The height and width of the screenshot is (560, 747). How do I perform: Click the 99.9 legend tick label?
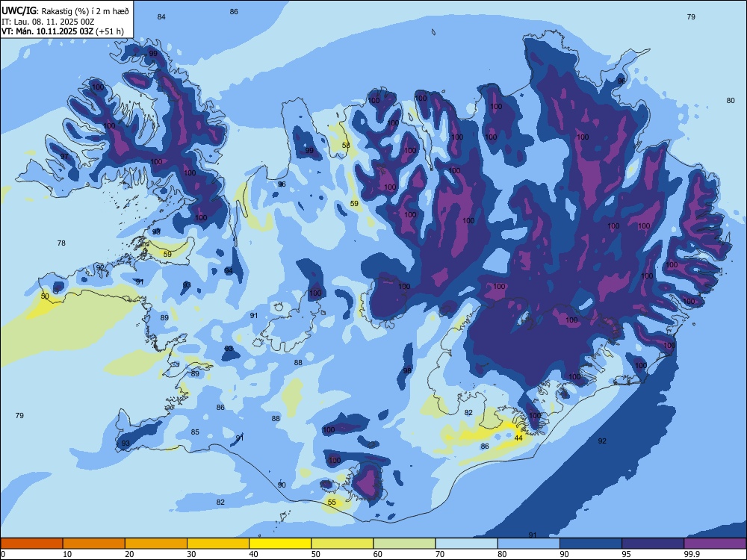tap(691, 554)
